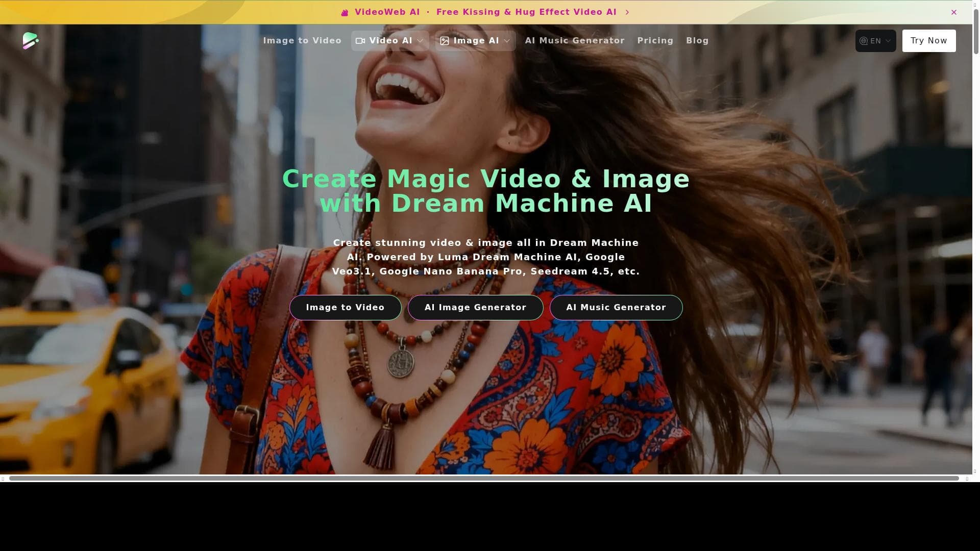Click the Dream Machine logo icon
Viewport: 980px width, 551px height.
click(31, 41)
